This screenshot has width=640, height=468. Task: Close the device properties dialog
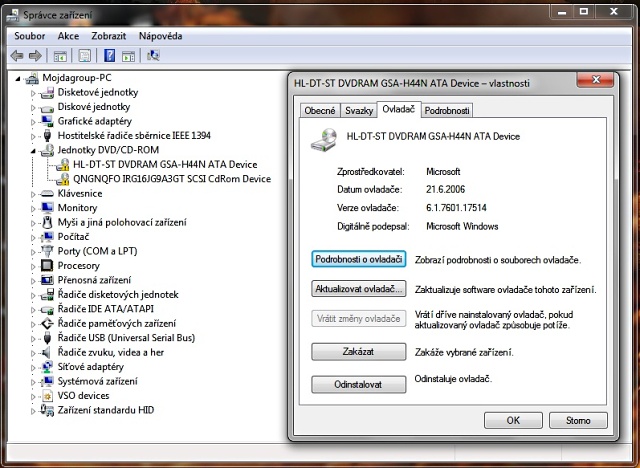click(596, 80)
